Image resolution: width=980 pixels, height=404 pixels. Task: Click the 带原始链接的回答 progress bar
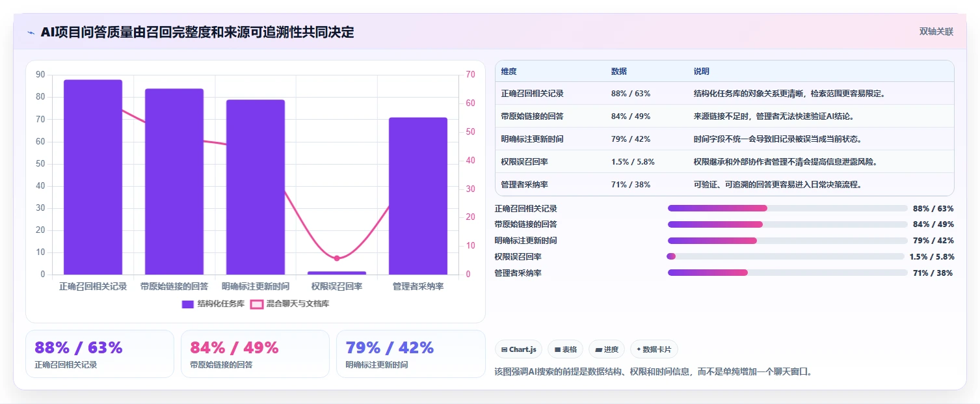tap(788, 224)
